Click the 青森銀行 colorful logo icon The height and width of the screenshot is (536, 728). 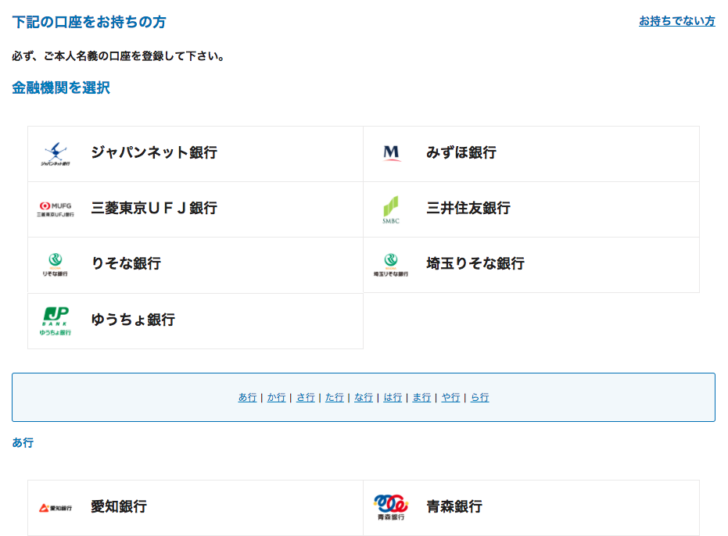pos(391,507)
